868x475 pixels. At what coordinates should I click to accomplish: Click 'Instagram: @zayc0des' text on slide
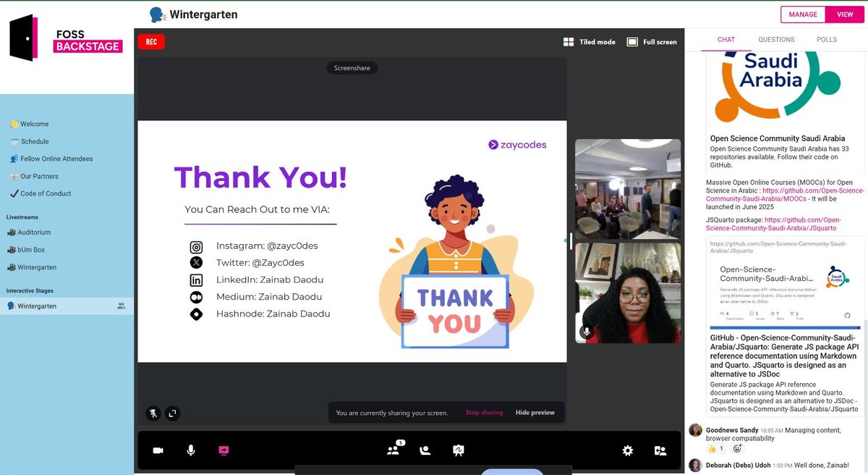coord(267,246)
